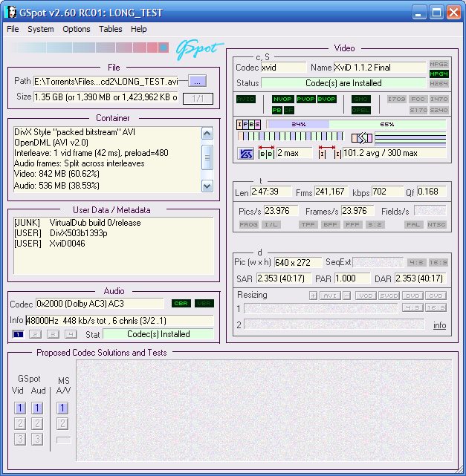
Task: Click the GMC indicator badge
Action: coord(361,100)
